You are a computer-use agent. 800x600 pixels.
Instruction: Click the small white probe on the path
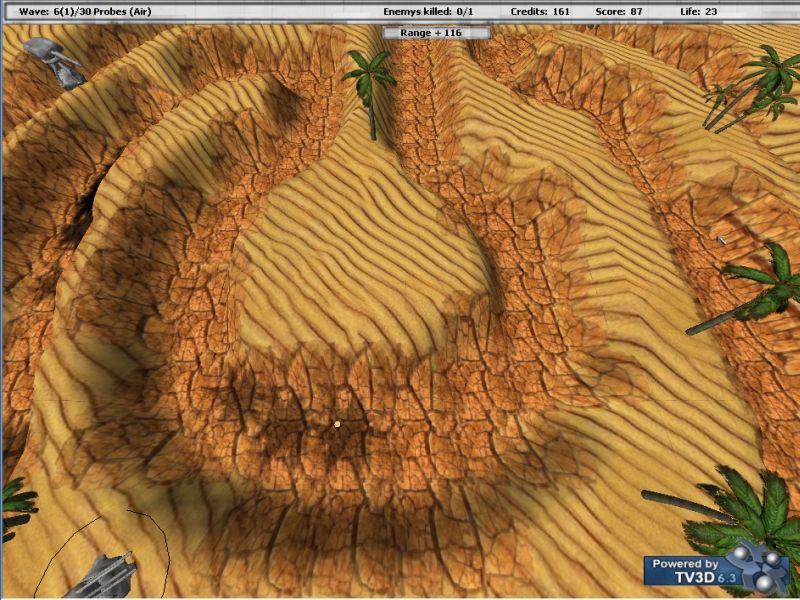[337, 423]
